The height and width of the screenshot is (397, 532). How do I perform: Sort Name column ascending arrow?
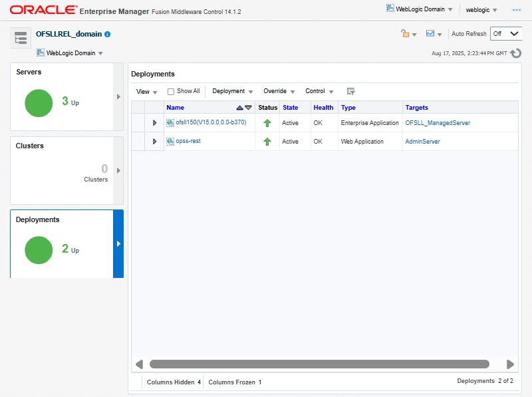click(x=239, y=108)
